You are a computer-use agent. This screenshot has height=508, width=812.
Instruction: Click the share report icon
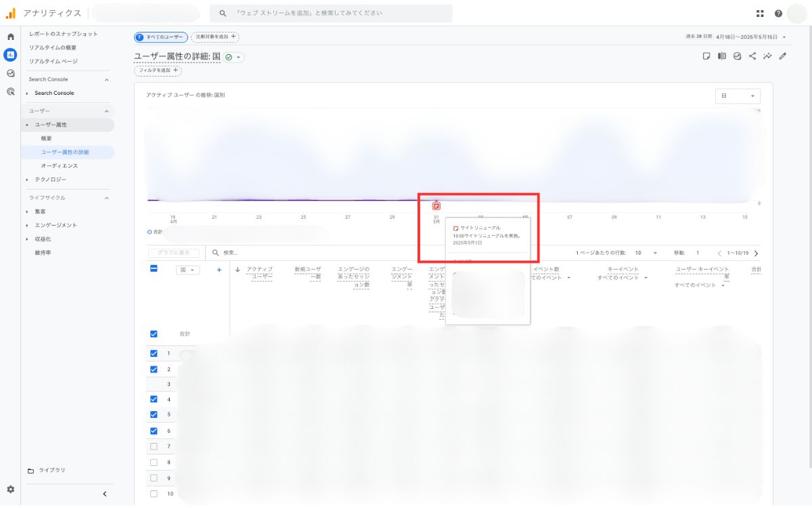tap(752, 56)
